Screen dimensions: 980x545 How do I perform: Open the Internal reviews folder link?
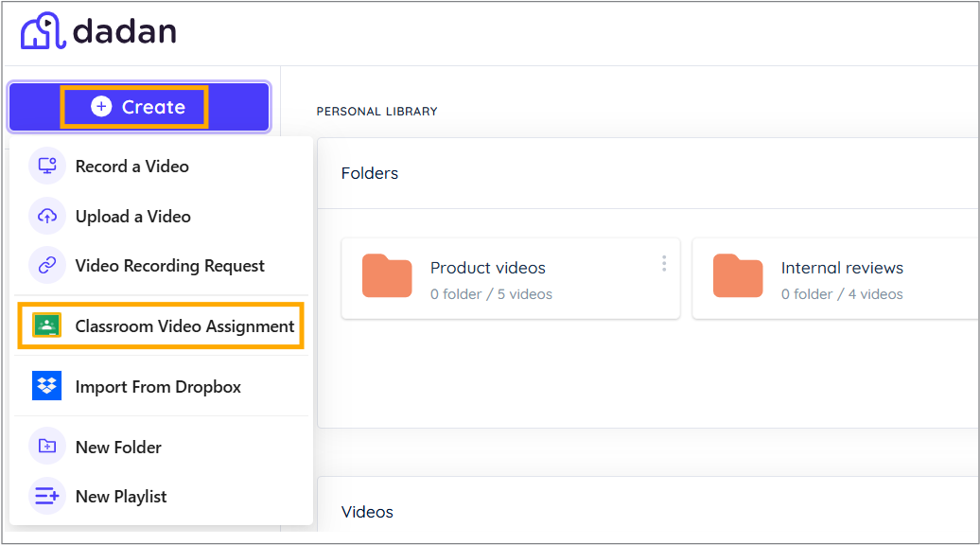click(x=842, y=268)
